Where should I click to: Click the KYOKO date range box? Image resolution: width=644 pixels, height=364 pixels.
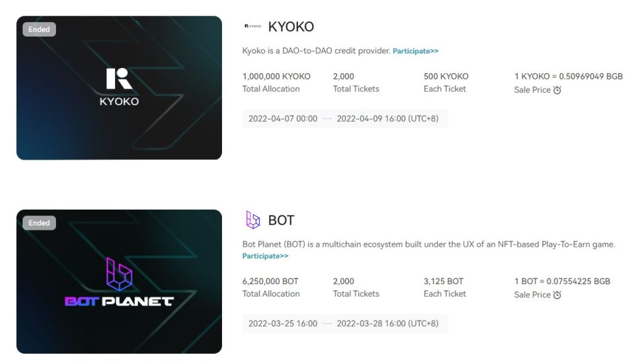tap(345, 118)
